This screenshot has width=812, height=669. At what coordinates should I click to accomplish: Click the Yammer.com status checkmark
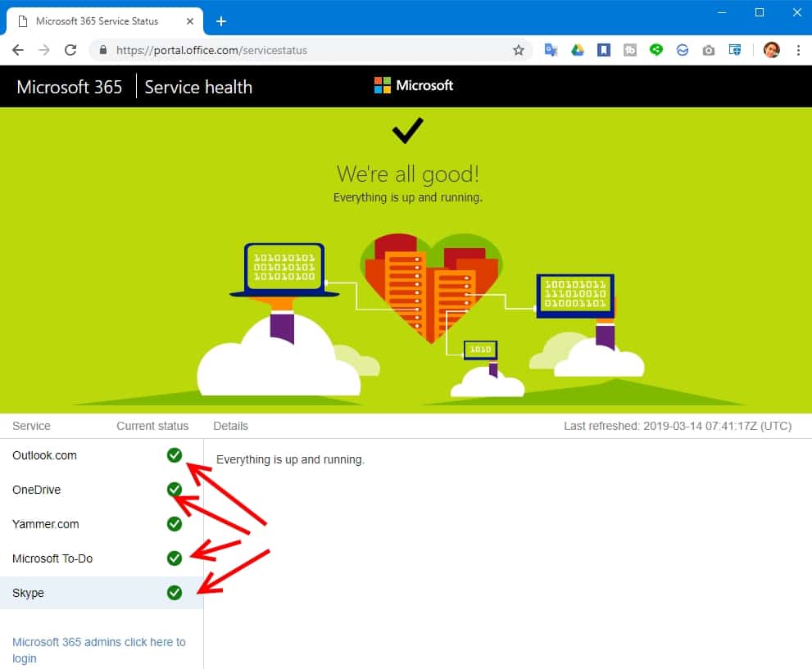(174, 524)
